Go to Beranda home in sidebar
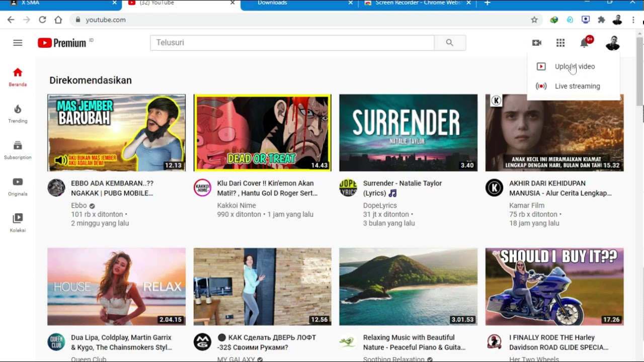The width and height of the screenshot is (644, 362). [18, 77]
